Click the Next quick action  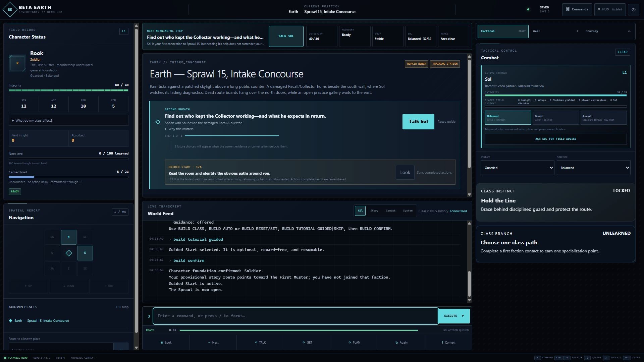coord(213,343)
